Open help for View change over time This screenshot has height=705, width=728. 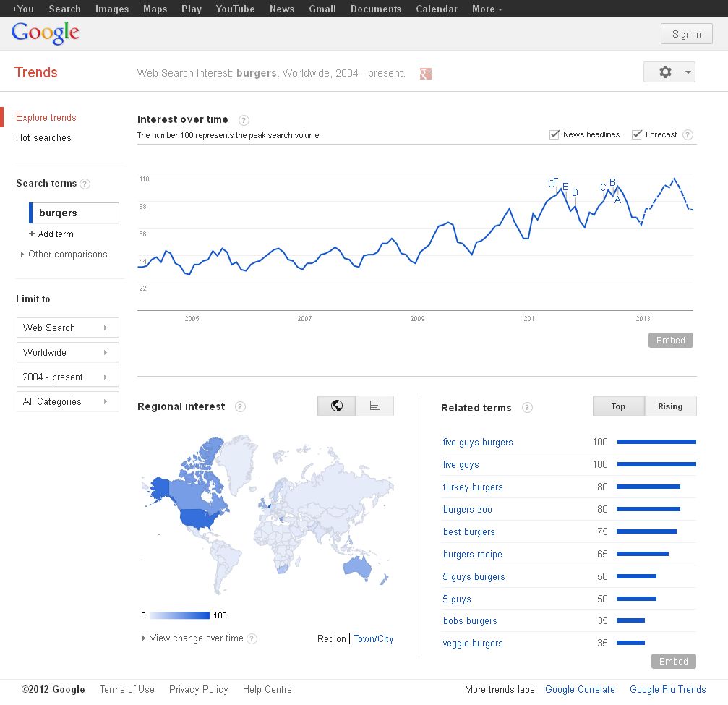pos(252,639)
